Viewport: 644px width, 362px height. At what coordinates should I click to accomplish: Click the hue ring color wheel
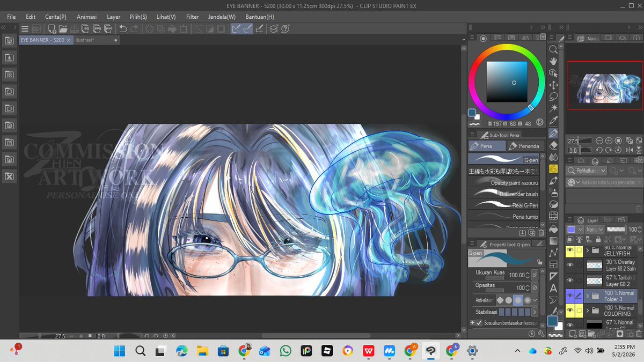pos(507,48)
